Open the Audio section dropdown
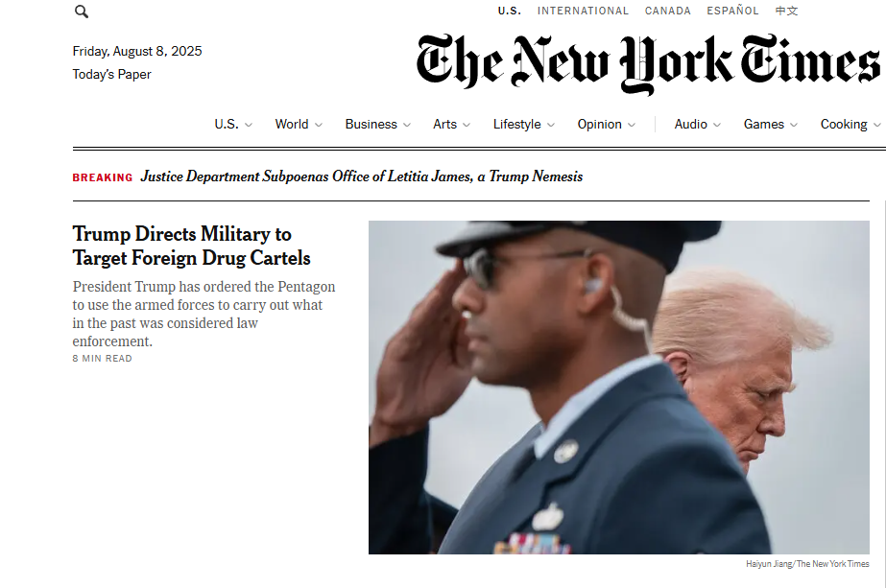This screenshot has height=588, width=886. click(x=697, y=125)
